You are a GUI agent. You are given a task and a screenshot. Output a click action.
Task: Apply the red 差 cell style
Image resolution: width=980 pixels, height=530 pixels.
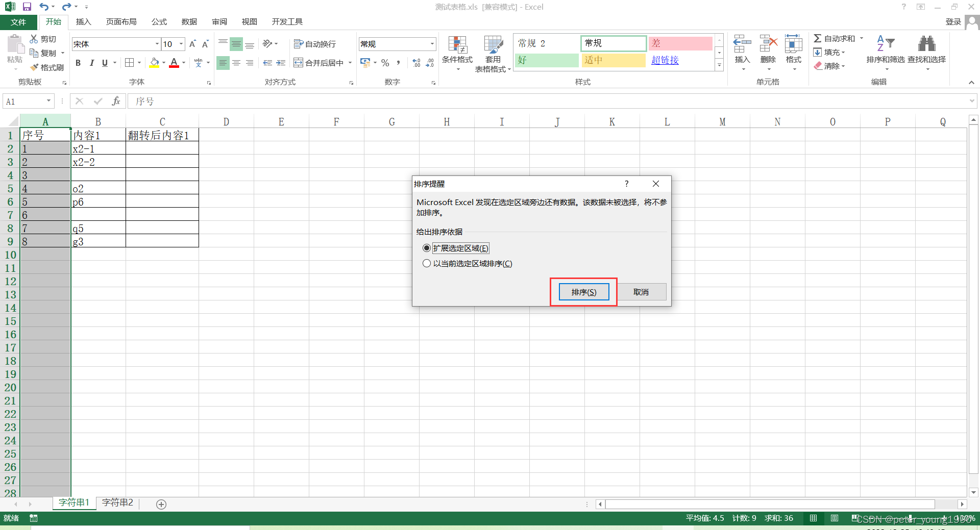[680, 43]
